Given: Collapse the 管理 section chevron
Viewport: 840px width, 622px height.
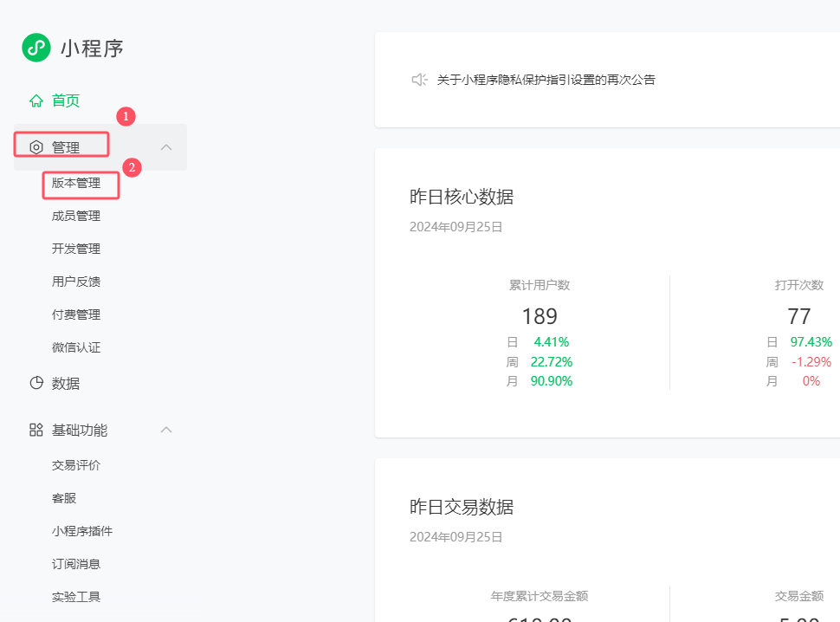Looking at the screenshot, I should click(167, 147).
